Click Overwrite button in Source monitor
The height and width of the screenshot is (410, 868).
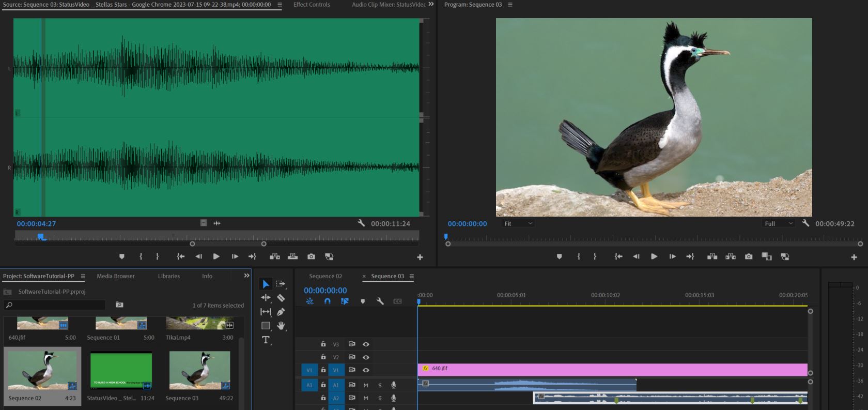point(292,256)
